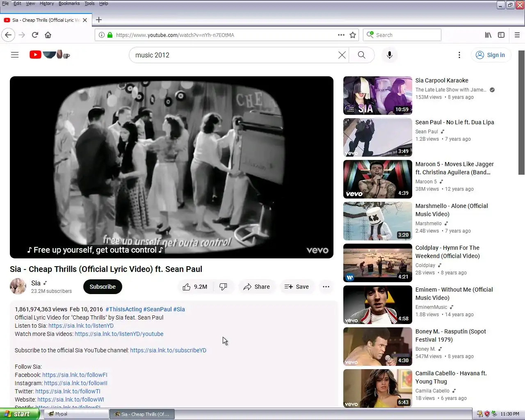
Task: Open Eminem - Without Me video title
Action: pyautogui.click(x=454, y=294)
